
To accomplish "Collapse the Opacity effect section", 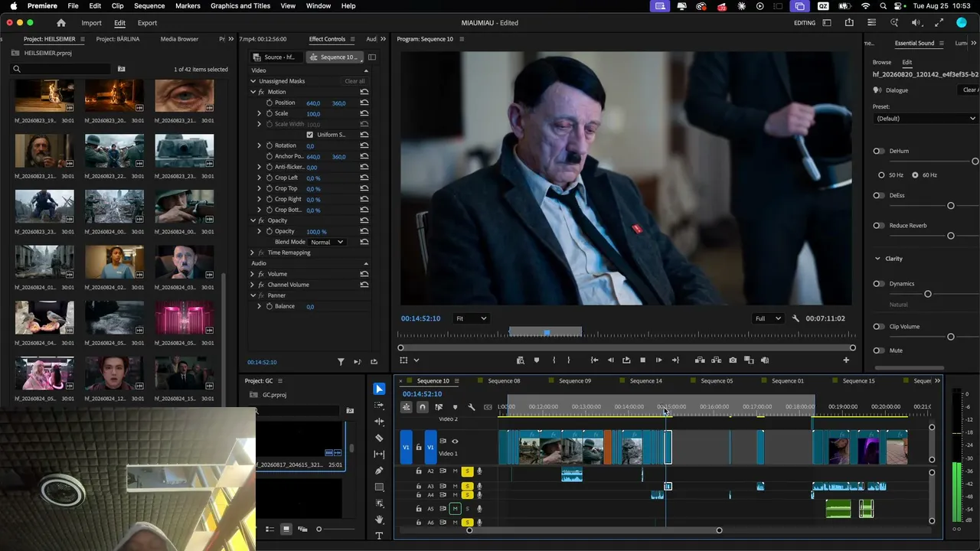I will pyautogui.click(x=253, y=220).
